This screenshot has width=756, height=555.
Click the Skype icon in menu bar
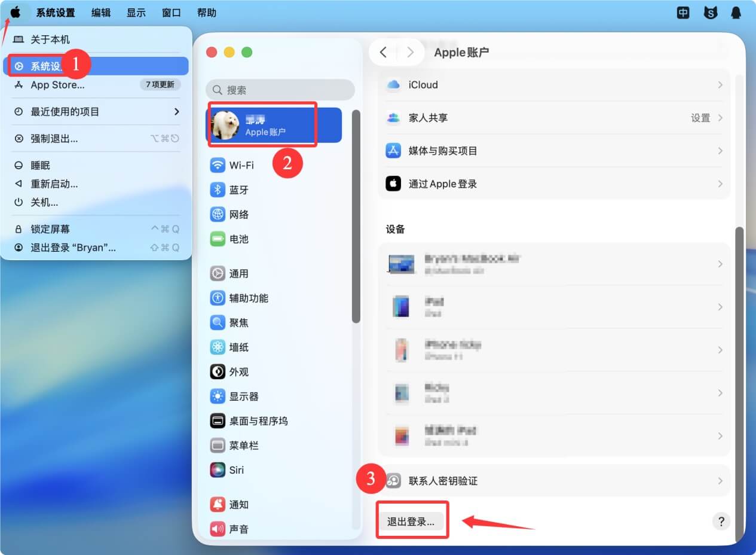coord(710,12)
